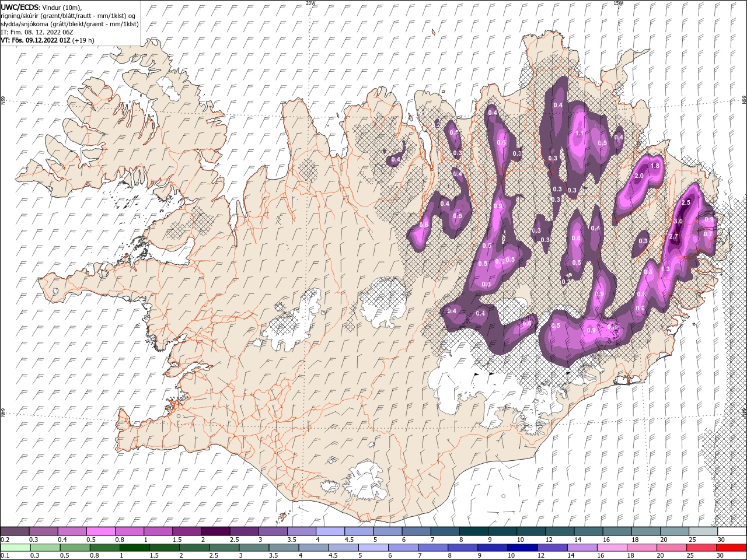Screen dimensions: 747x560
Task: Click the 1.8 snowfall value on the map
Action: [x=655, y=166]
